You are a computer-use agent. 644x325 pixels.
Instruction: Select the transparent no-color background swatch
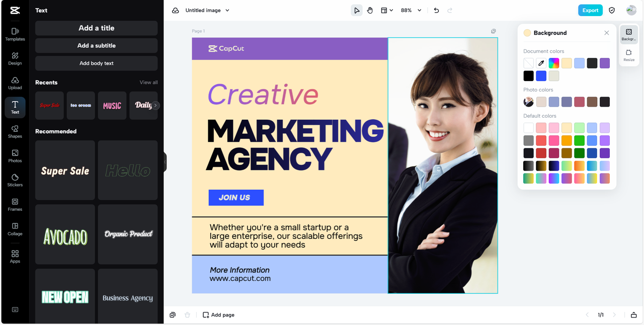(528, 63)
